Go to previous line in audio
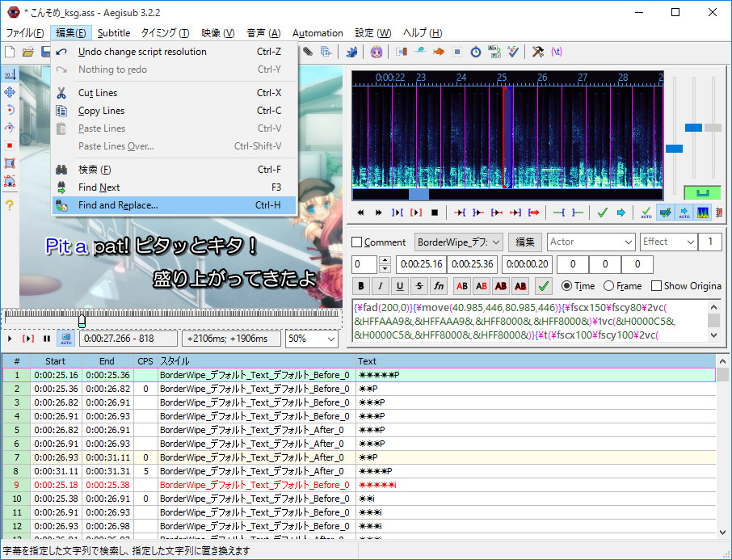 (x=360, y=213)
